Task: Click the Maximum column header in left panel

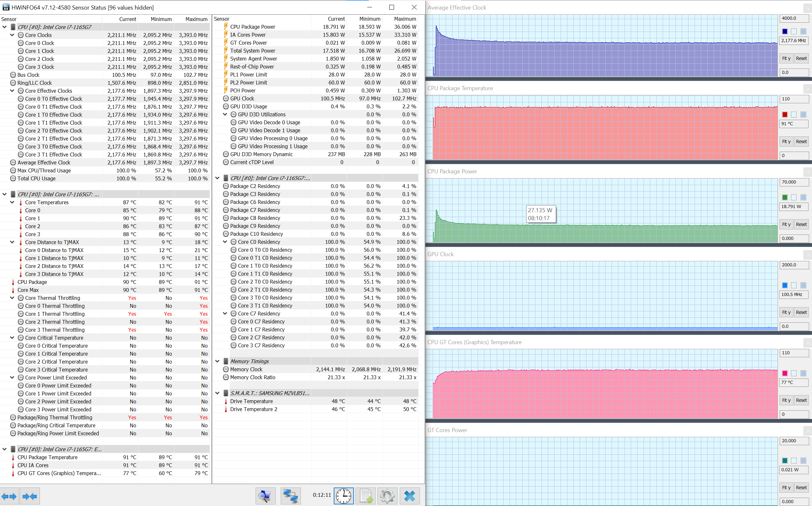Action: coord(196,19)
